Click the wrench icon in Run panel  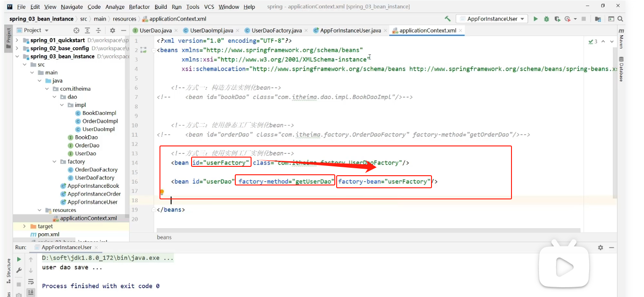(19, 271)
